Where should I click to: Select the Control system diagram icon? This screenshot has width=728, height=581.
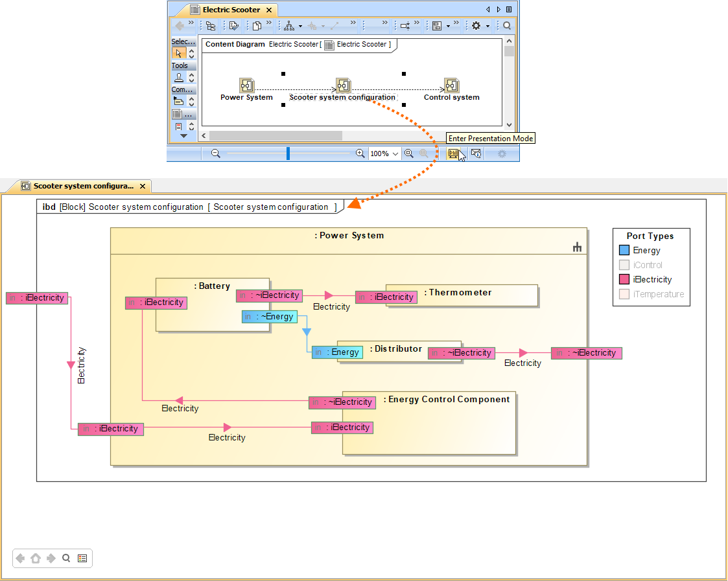(x=451, y=85)
